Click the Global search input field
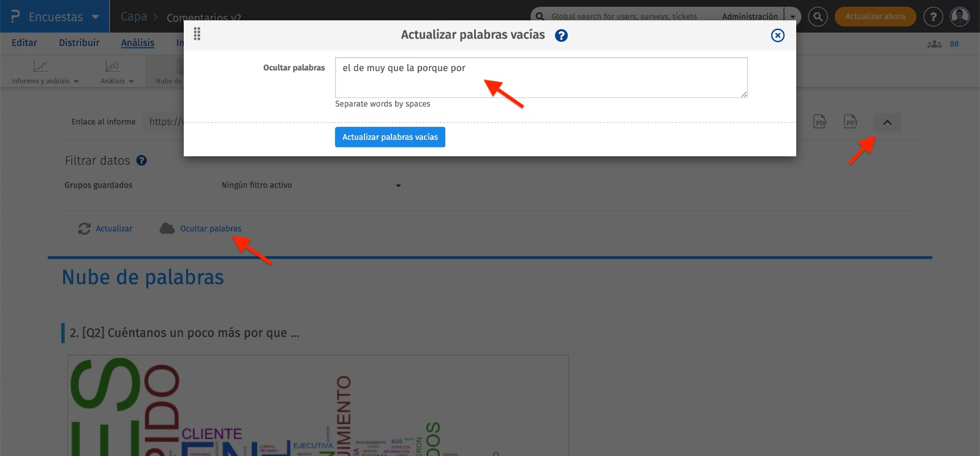The width and height of the screenshot is (980, 456). click(x=624, y=17)
